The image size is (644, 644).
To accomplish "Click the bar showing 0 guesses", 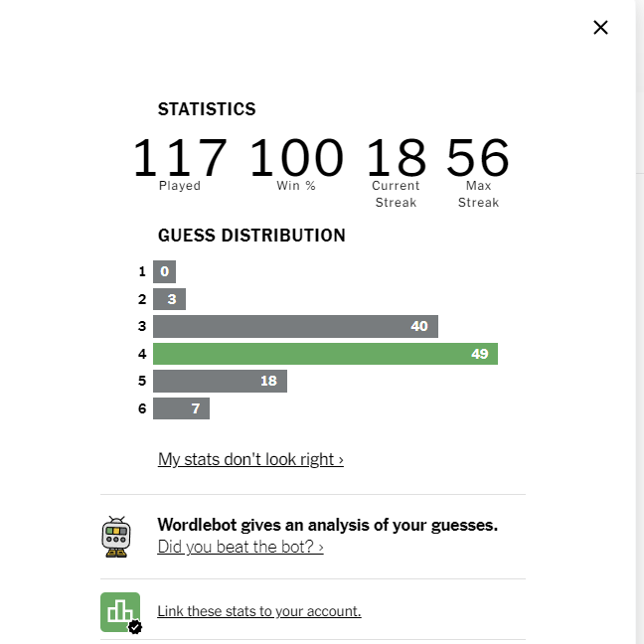I will coord(164,271).
